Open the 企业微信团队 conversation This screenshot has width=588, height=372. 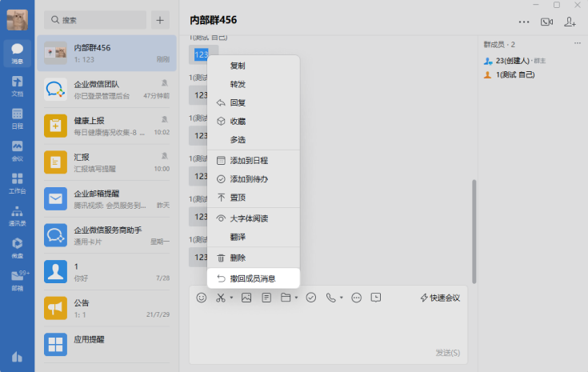click(106, 89)
